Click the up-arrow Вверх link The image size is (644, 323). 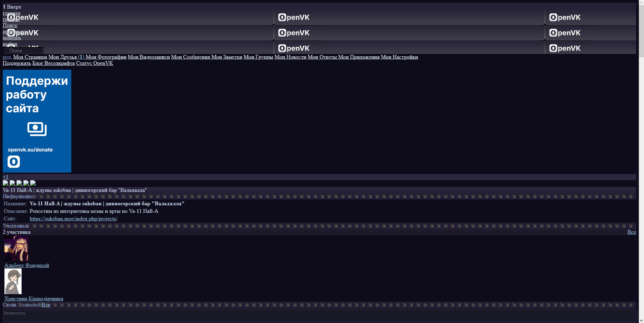pos(12,7)
